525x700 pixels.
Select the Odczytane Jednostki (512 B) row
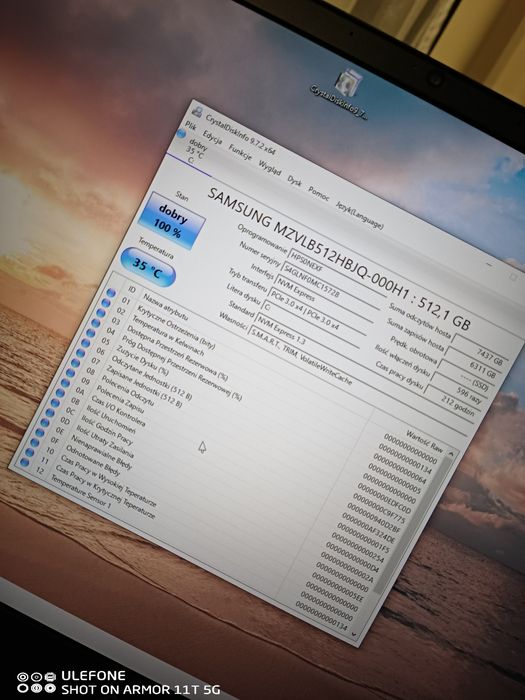151,378
